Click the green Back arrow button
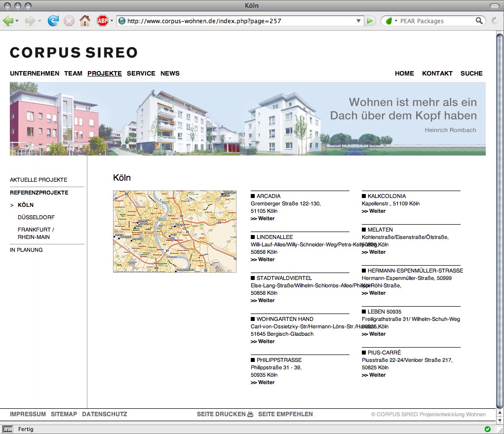The width and height of the screenshot is (504, 434). click(x=8, y=21)
